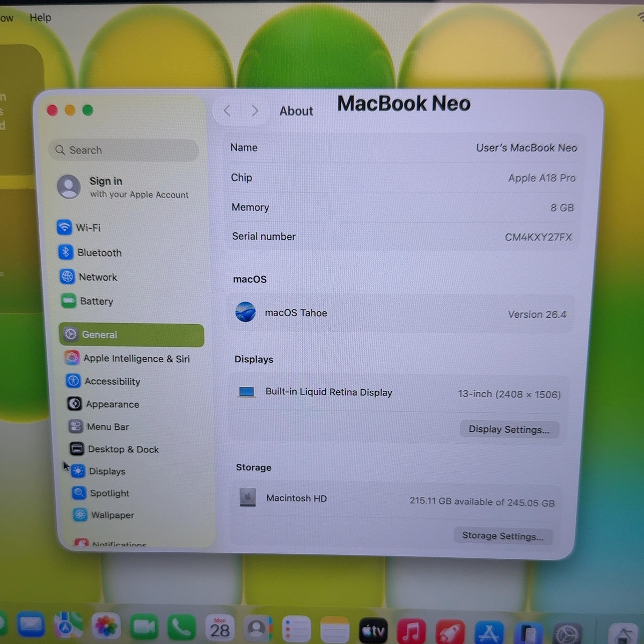Screen dimensions: 644x644
Task: Click the "Displays" section heading in About
Action: click(x=254, y=360)
